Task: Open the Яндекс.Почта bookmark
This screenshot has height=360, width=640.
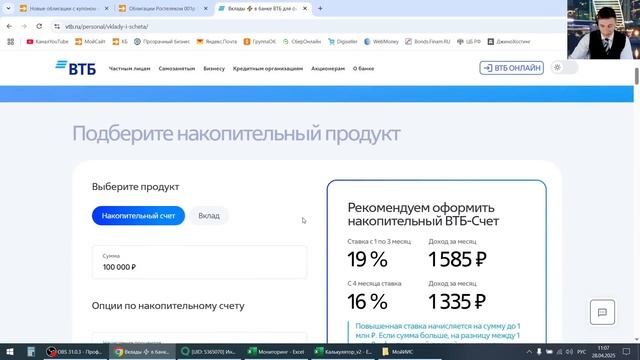Action: [217, 42]
